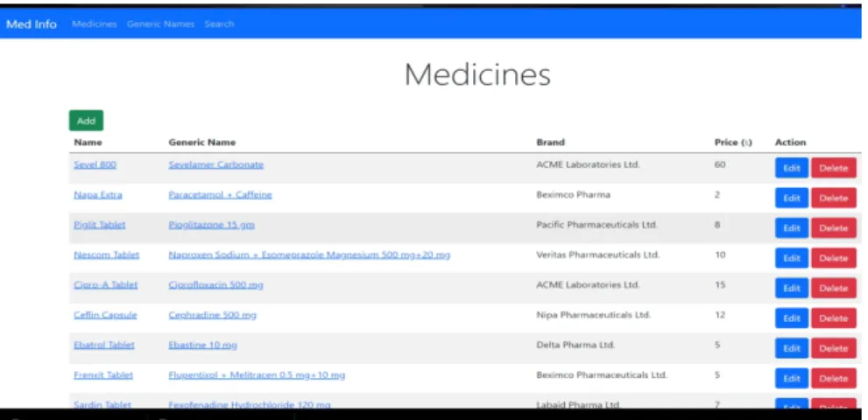868x420 pixels.
Task: Open the Paracetamol + Caffeine generic link
Action: tap(221, 195)
